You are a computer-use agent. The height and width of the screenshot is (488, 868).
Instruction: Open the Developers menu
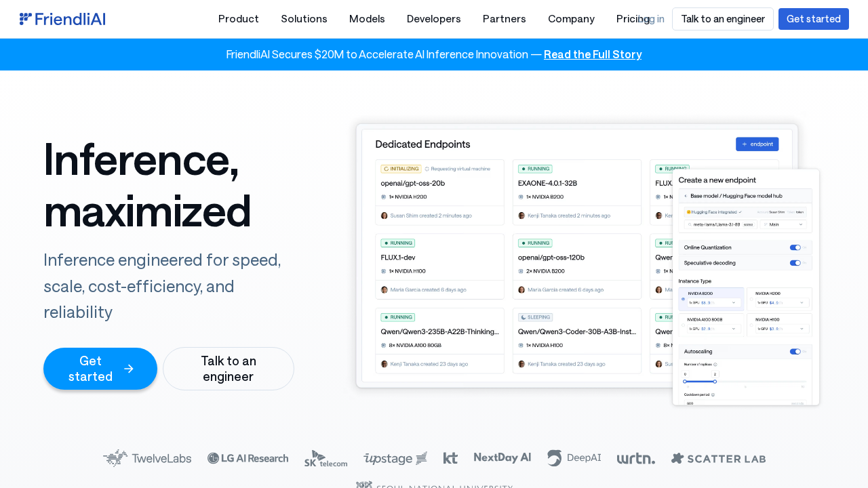[x=433, y=19]
